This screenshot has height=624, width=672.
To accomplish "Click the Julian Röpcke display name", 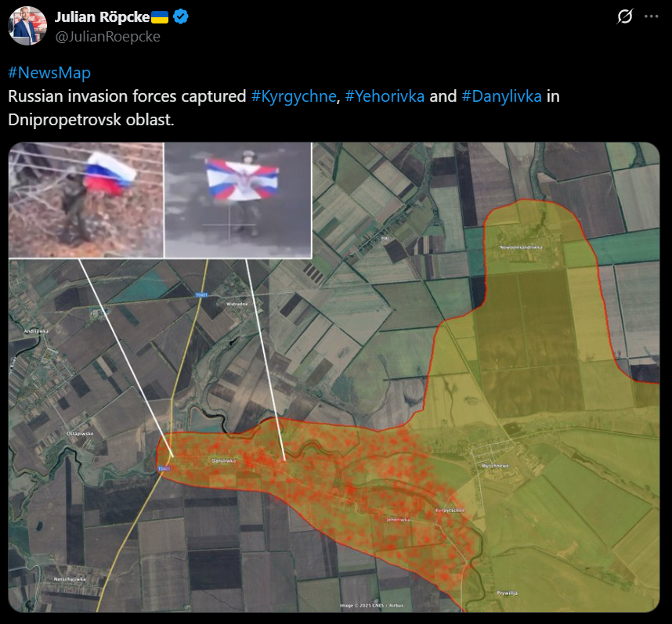I will click(x=102, y=17).
